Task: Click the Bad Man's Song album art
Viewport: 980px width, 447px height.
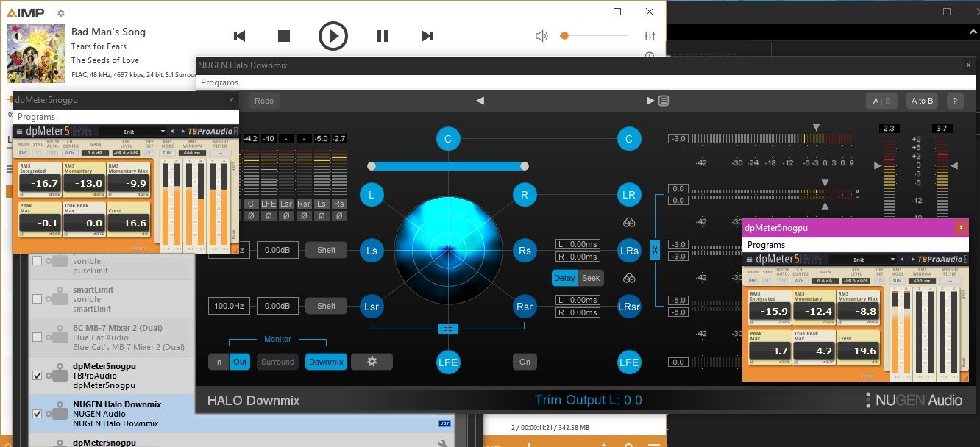Action: click(x=35, y=54)
